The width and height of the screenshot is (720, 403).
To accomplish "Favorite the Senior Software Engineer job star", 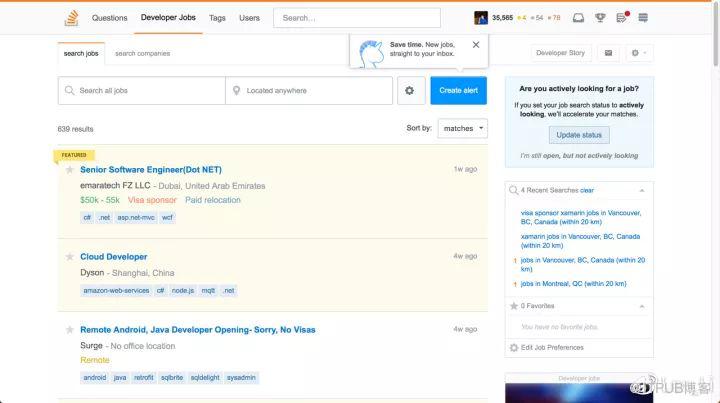I will [x=70, y=170].
